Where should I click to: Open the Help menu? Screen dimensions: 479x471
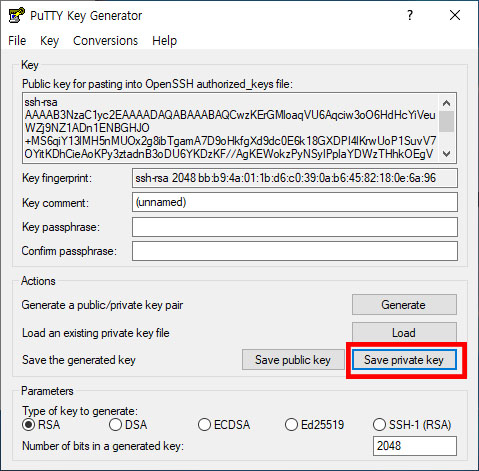pyautogui.click(x=164, y=41)
